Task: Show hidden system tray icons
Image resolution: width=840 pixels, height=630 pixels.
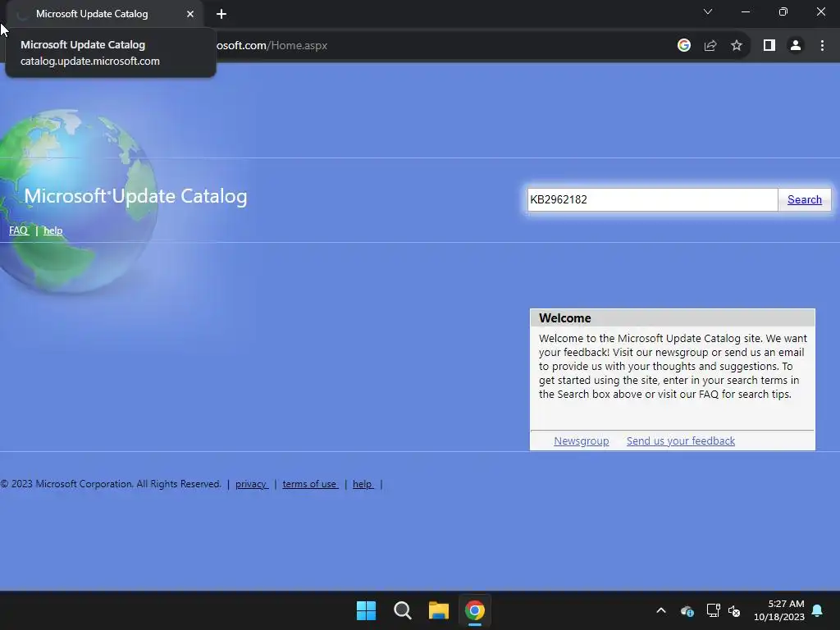Action: (661, 610)
